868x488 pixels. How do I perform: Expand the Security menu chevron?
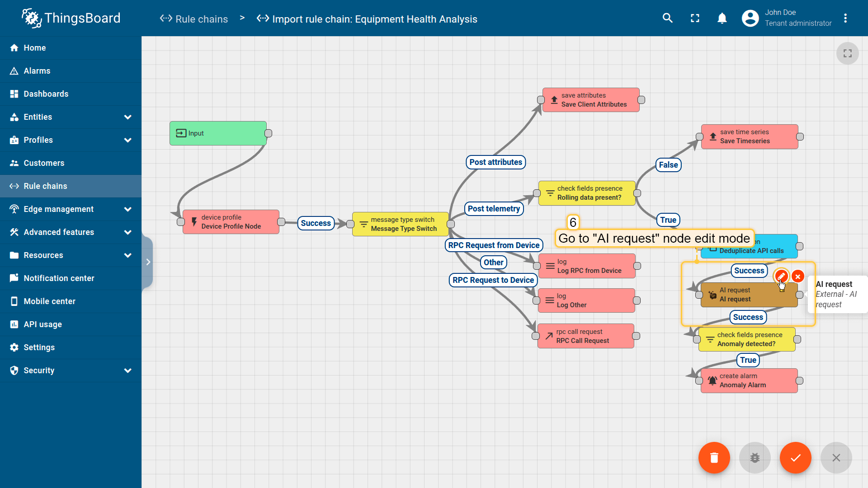click(x=128, y=371)
